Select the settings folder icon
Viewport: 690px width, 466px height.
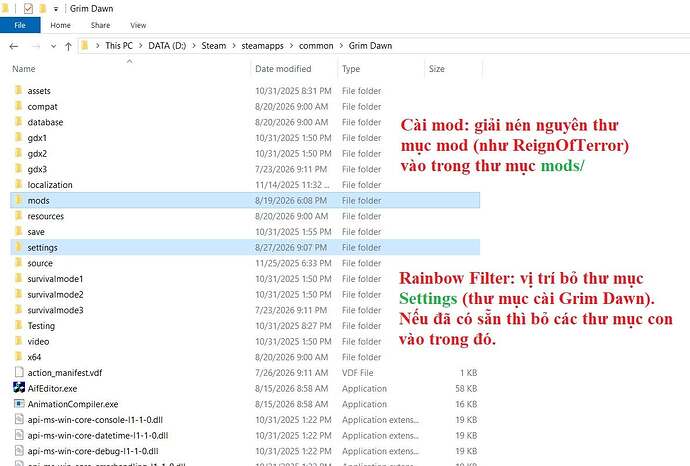point(18,247)
